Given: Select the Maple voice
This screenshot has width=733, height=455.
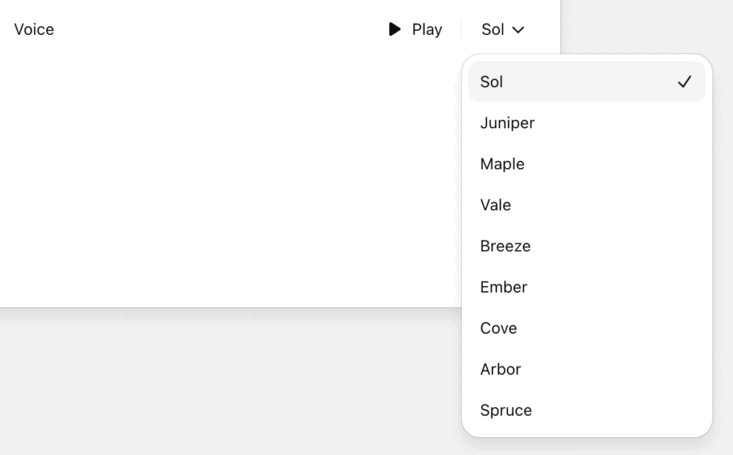Looking at the screenshot, I should [587, 164].
